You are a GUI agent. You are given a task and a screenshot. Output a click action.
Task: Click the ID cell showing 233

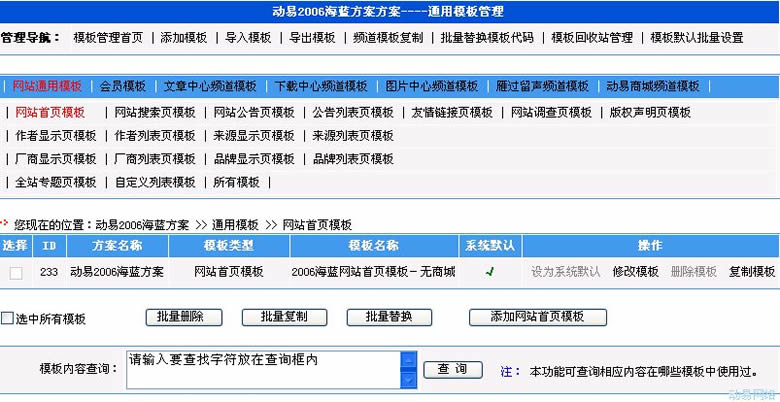tap(49, 272)
